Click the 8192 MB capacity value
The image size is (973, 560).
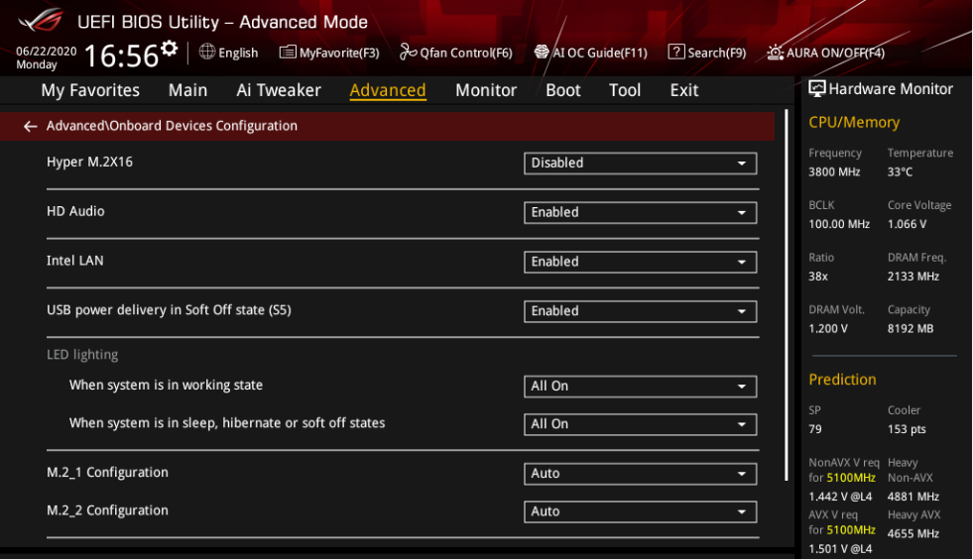click(x=910, y=329)
